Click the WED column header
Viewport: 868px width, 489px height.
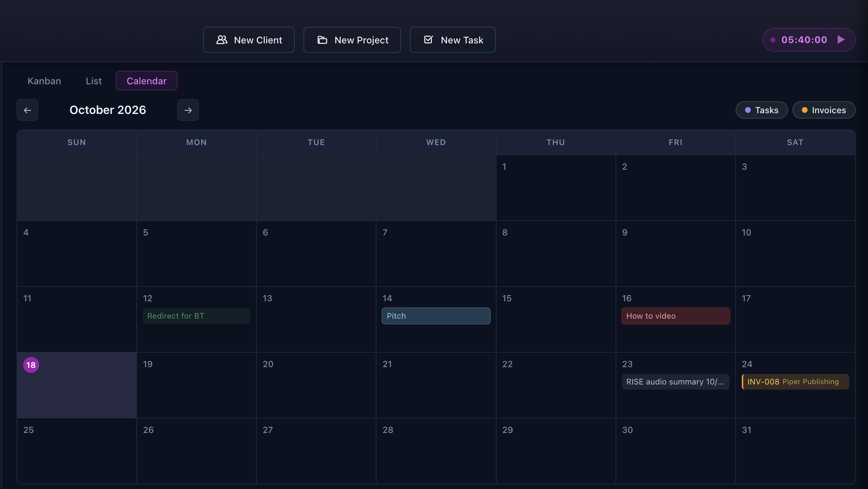click(436, 142)
